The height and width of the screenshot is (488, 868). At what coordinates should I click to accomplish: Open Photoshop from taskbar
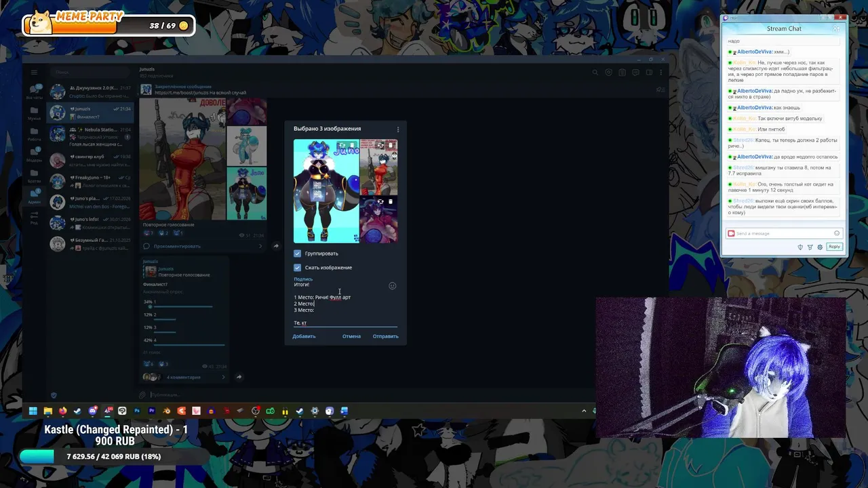[137, 411]
